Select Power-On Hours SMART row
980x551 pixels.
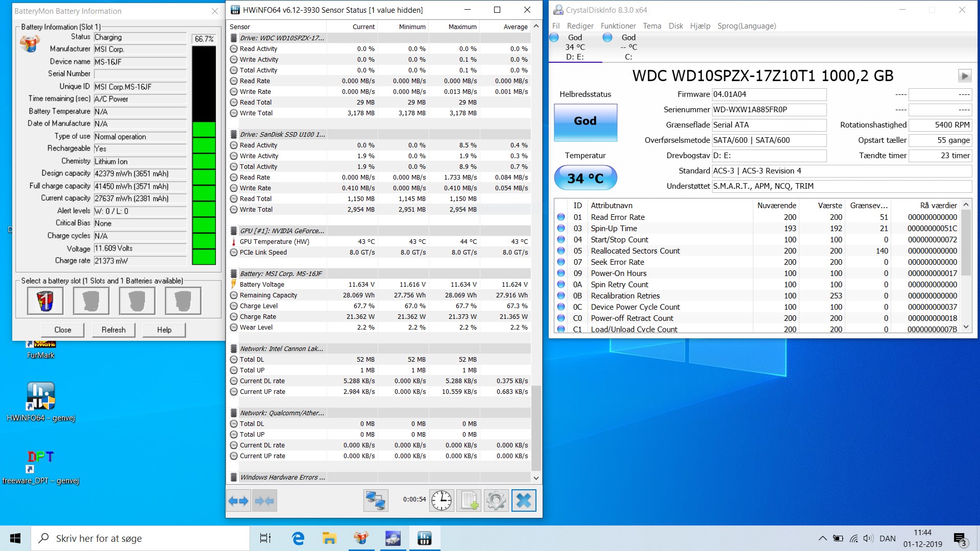coord(758,273)
